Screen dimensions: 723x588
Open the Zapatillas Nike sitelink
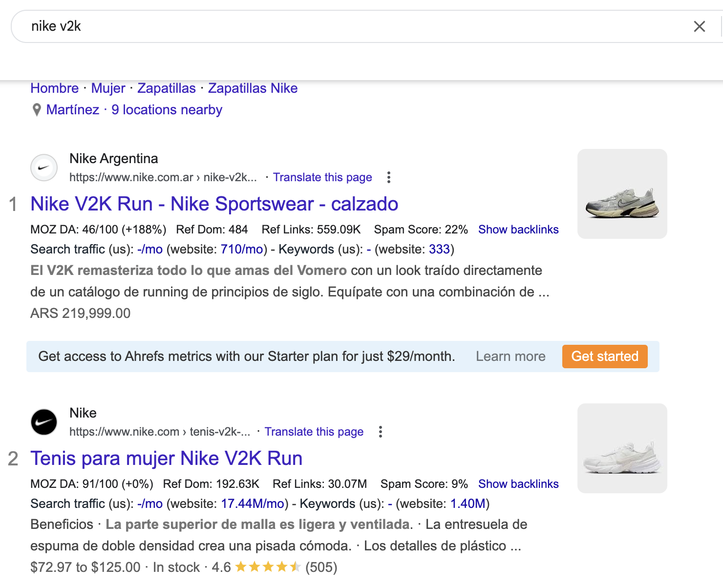click(253, 88)
